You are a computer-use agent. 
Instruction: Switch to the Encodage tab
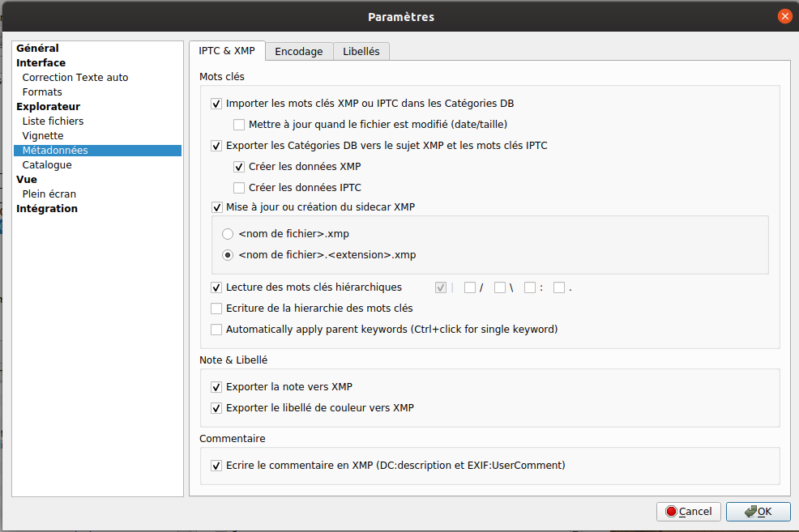pos(298,51)
